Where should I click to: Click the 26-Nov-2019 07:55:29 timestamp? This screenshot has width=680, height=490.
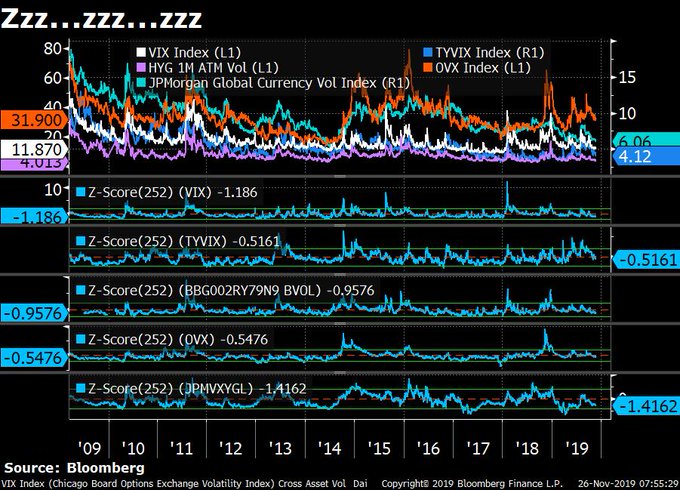pos(628,483)
